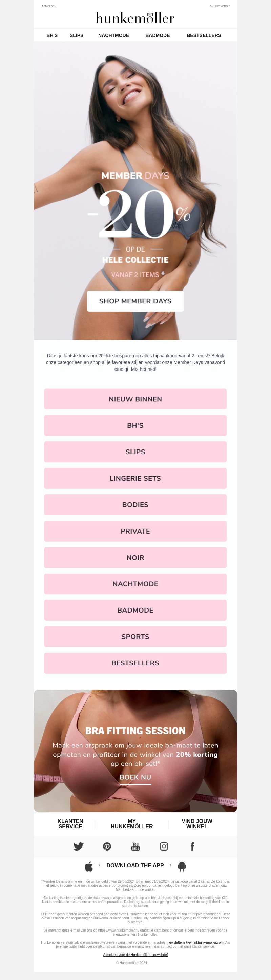The image size is (271, 980).
Task: Click the NIEUW BINNEN pink button
Action: point(135,399)
